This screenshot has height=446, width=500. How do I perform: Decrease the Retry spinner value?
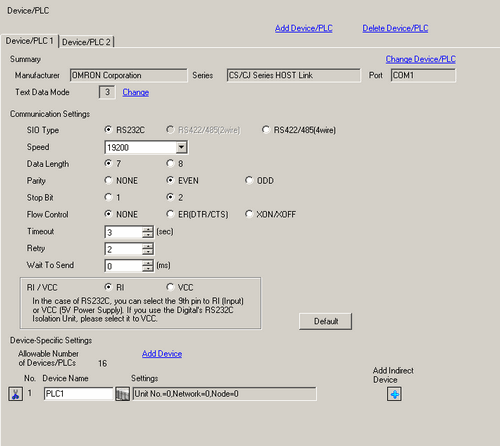click(147, 252)
